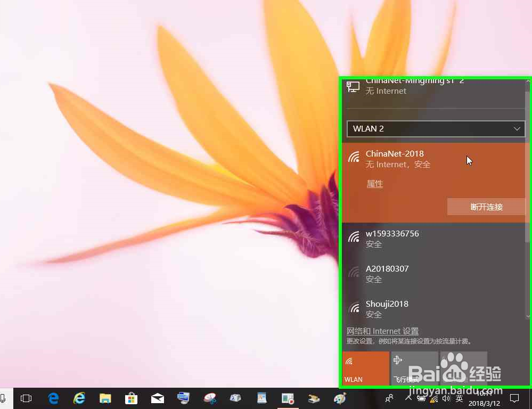The width and height of the screenshot is (532, 409).
Task: Expand hidden icons arrow in system tray
Action: coord(407,397)
